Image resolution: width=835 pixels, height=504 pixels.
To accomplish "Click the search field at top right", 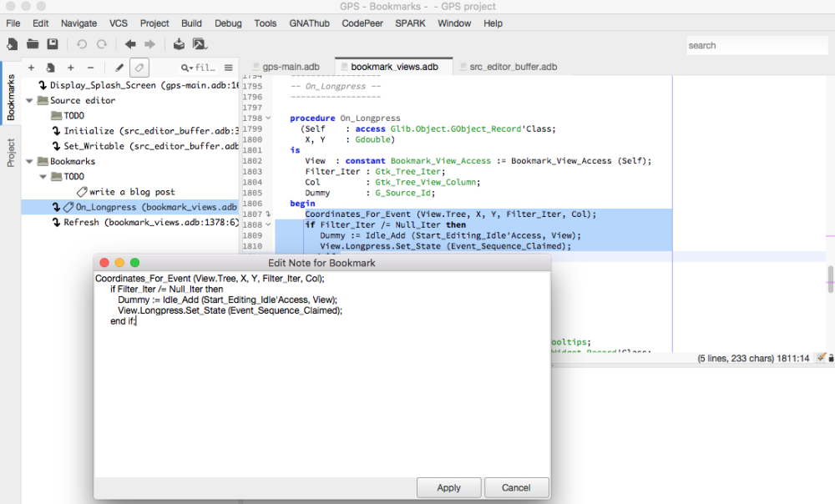I will pos(757,45).
